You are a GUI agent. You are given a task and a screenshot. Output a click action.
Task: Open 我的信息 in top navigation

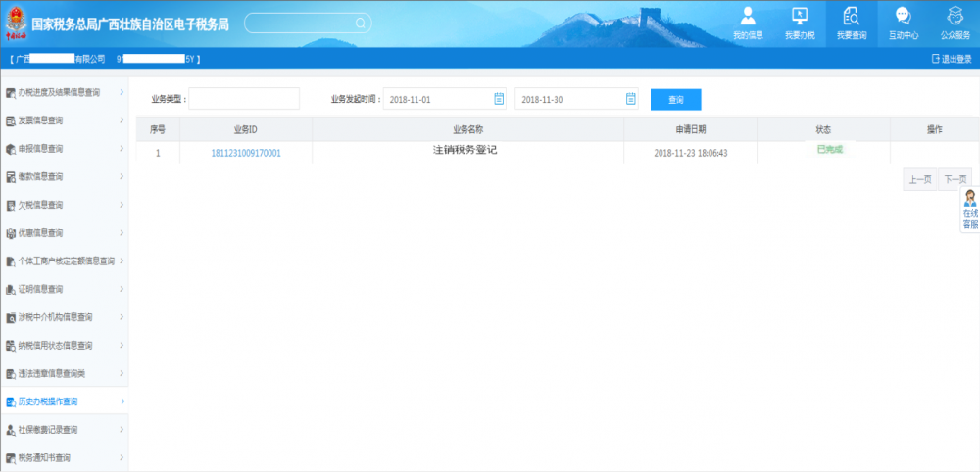[x=748, y=23]
